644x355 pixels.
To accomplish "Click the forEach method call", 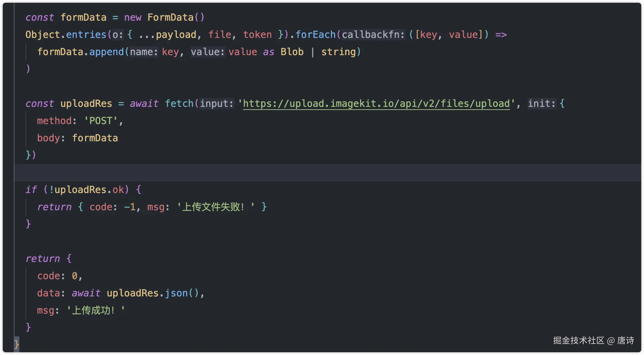I will (x=315, y=35).
